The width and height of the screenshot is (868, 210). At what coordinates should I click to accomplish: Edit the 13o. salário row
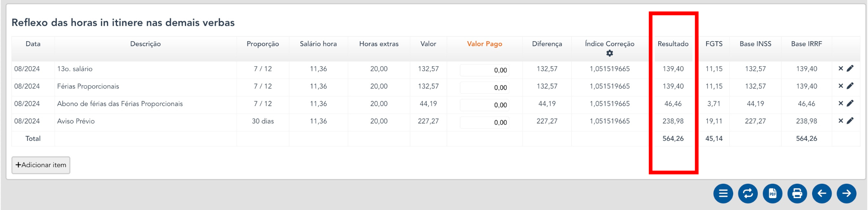pyautogui.click(x=850, y=69)
